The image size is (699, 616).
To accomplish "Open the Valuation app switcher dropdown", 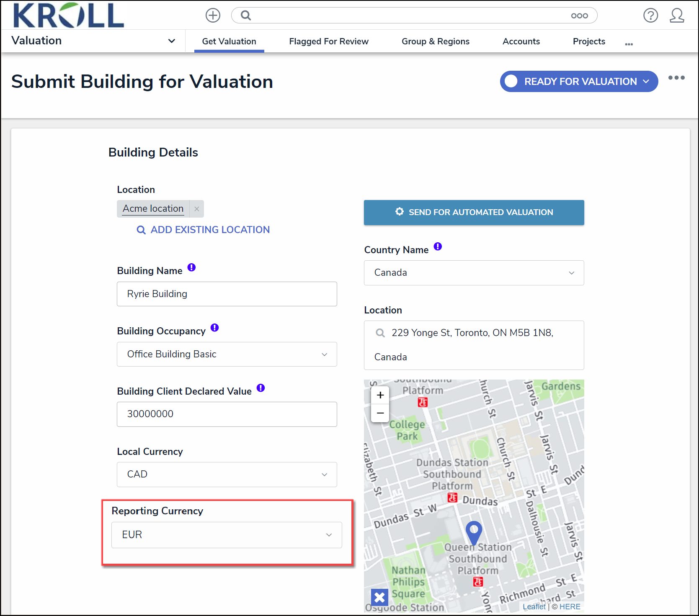I will pos(93,41).
